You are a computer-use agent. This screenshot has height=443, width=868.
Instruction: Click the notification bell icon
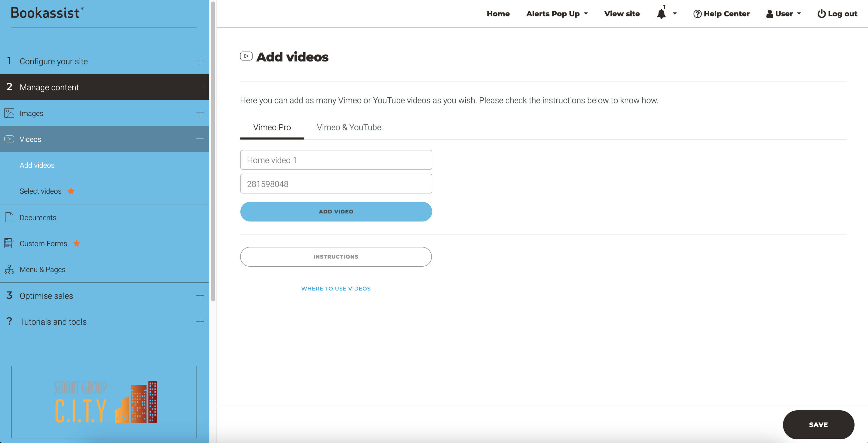(x=661, y=14)
